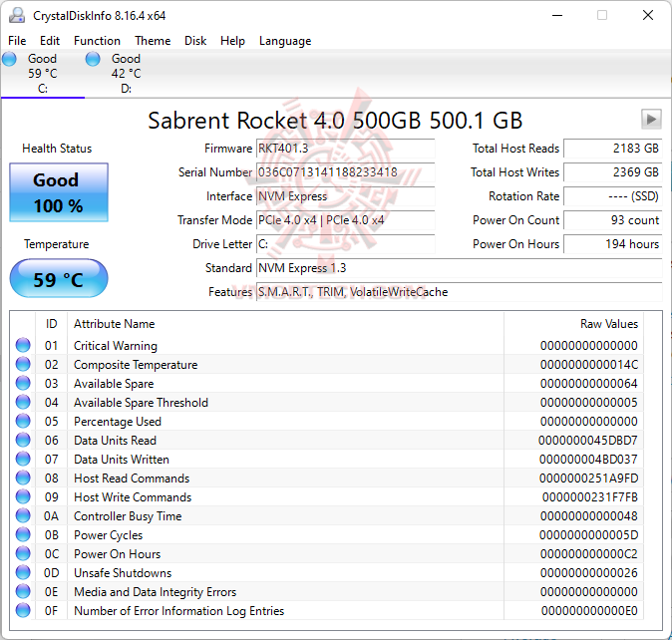The height and width of the screenshot is (640, 672).
Task: Click status orb for Critical Warning row
Action: coord(23,346)
